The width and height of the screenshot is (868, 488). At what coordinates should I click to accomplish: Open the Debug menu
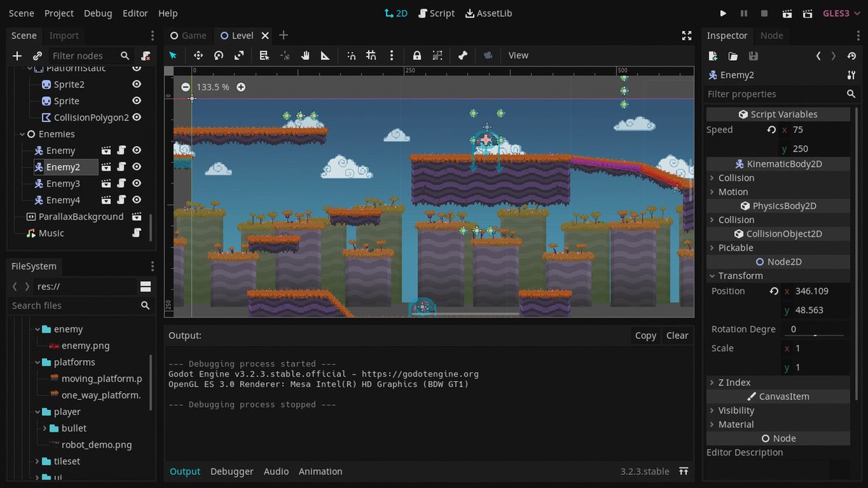tap(98, 13)
